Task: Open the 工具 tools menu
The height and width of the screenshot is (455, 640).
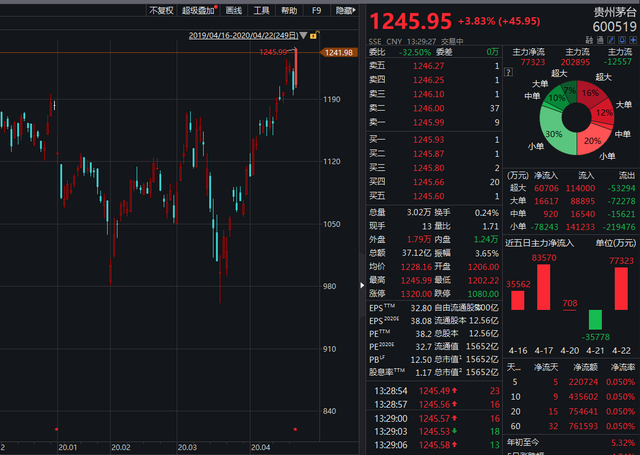Action: [261, 10]
